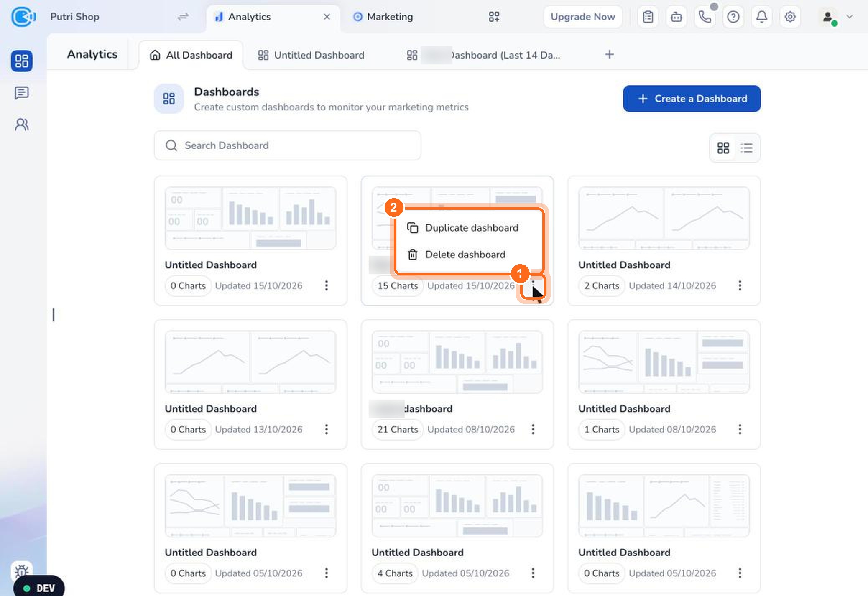Focus the Search Dashboard field
This screenshot has width=868, height=596.
click(288, 145)
